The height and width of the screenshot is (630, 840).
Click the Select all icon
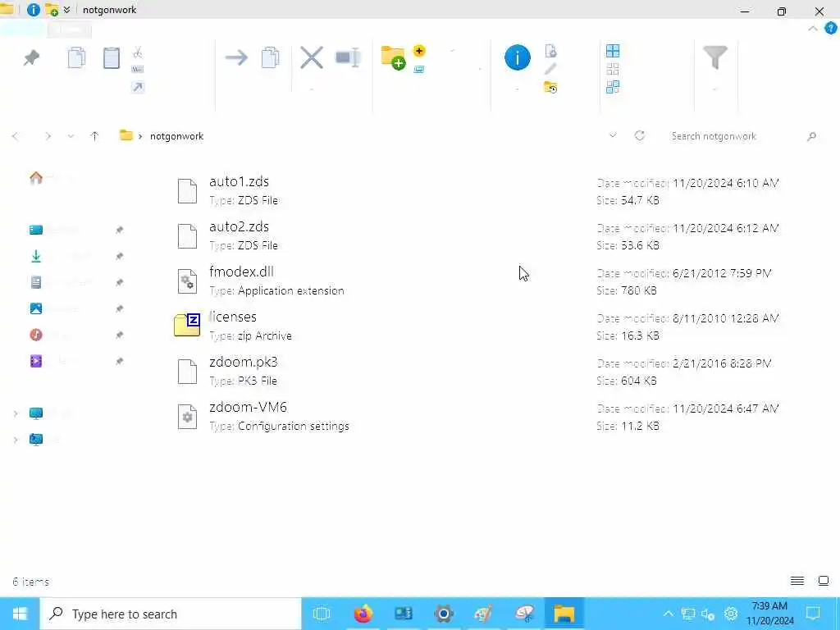click(613, 51)
